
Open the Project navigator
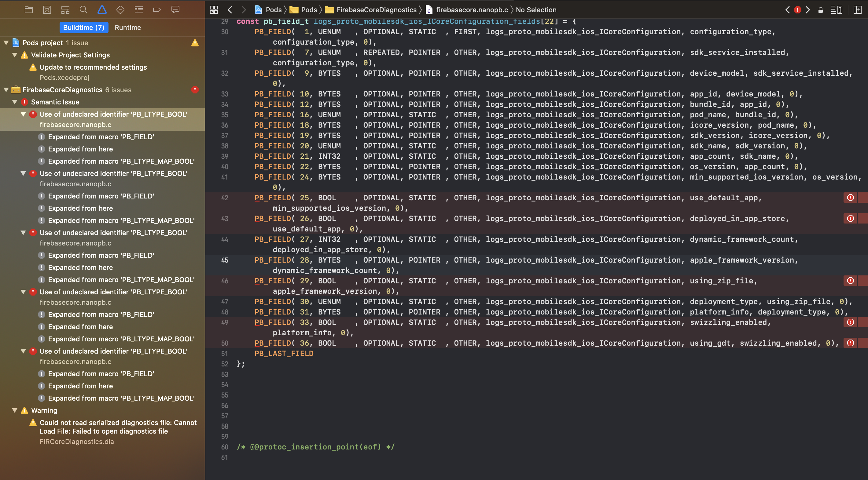pos(29,10)
